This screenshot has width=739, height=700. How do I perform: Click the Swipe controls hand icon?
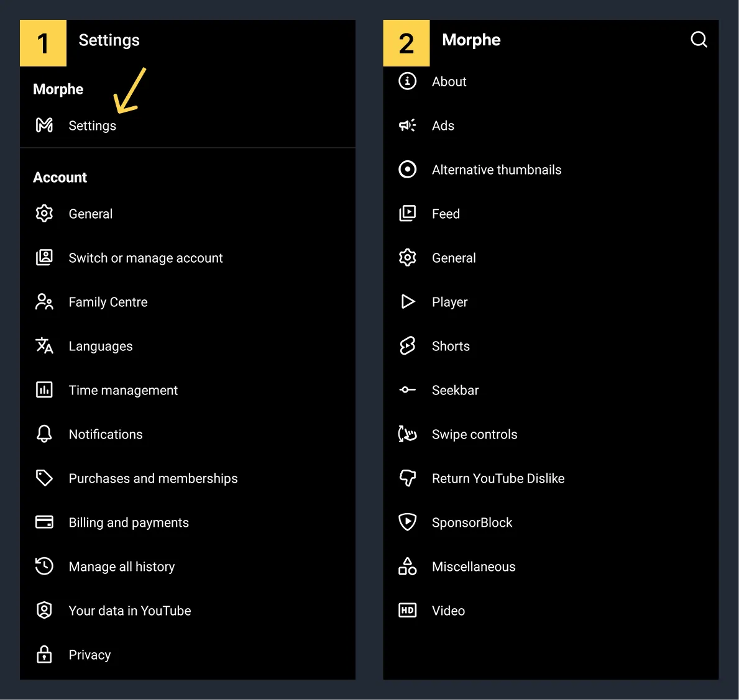408,434
